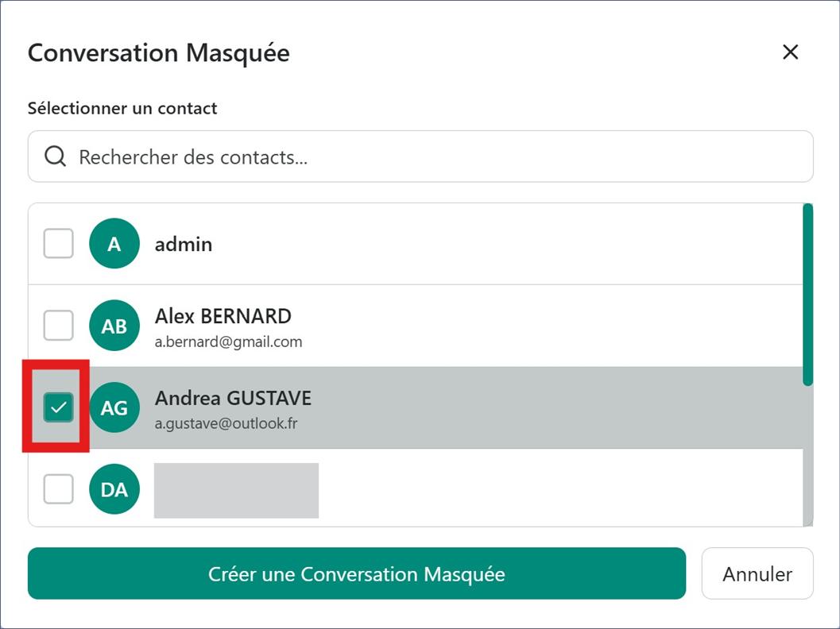
Task: Check the admin contact checkbox
Action: [x=57, y=243]
